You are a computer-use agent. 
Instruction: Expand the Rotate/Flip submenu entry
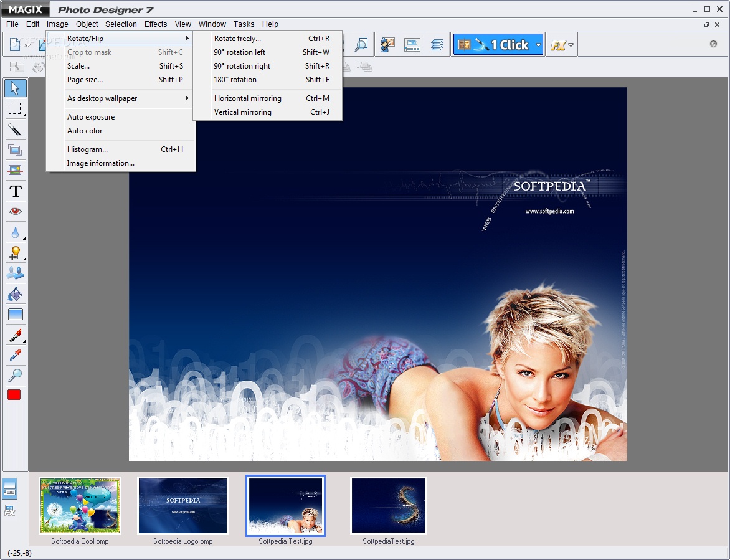(121, 38)
